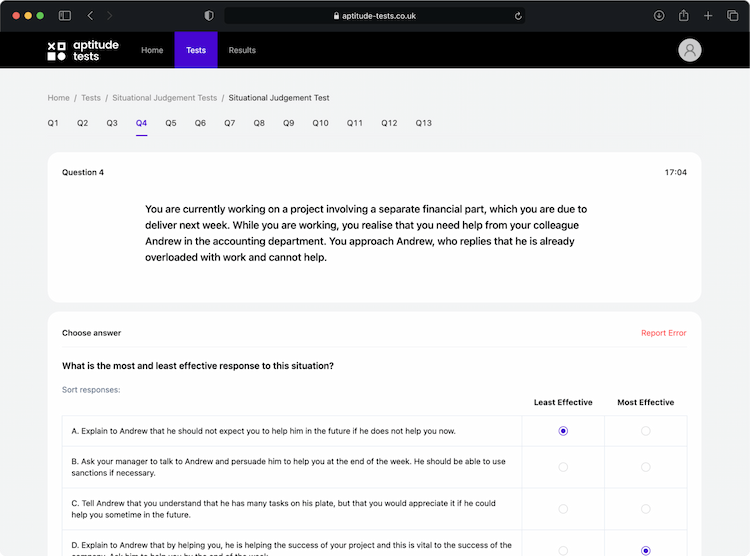The height and width of the screenshot is (556, 750).
Task: Toggle the Safari sidebar icon
Action: tap(65, 16)
